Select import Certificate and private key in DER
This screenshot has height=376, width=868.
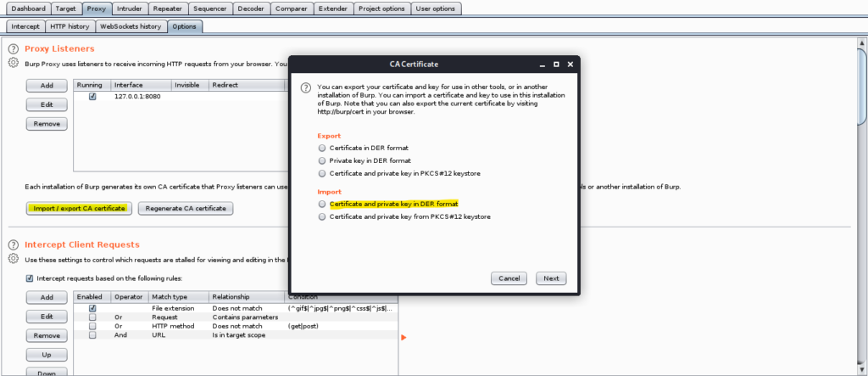click(322, 204)
